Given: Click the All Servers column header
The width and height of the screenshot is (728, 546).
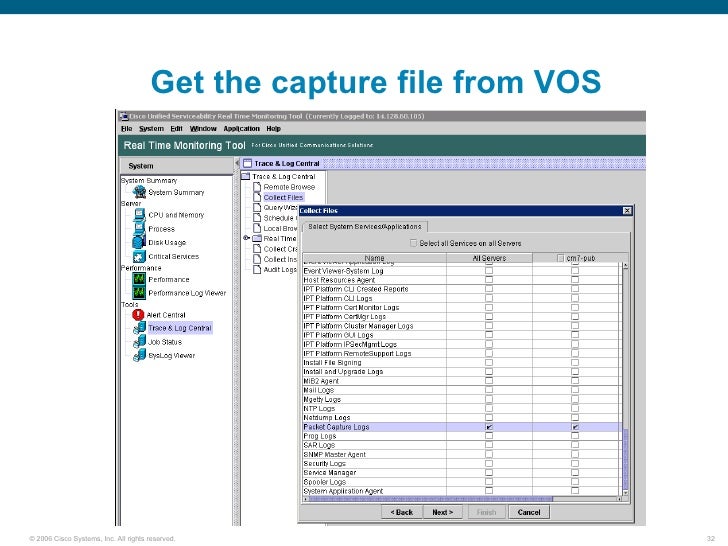Looking at the screenshot, I should click(x=489, y=258).
